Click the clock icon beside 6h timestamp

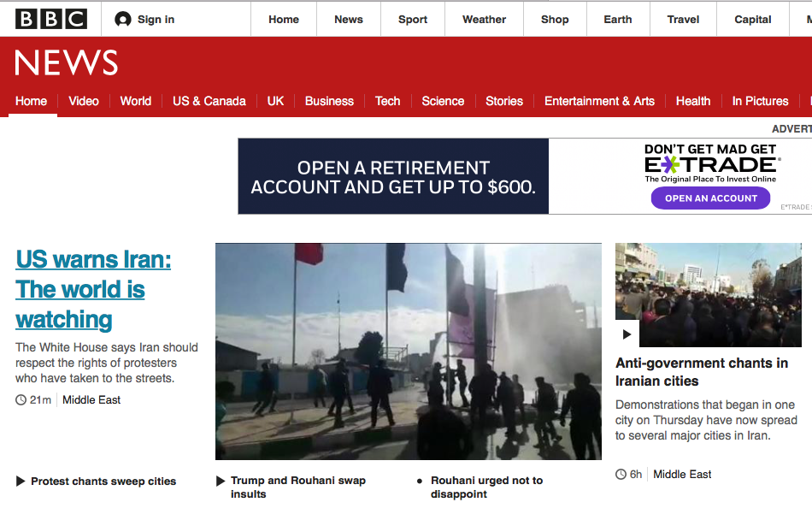tap(621, 474)
